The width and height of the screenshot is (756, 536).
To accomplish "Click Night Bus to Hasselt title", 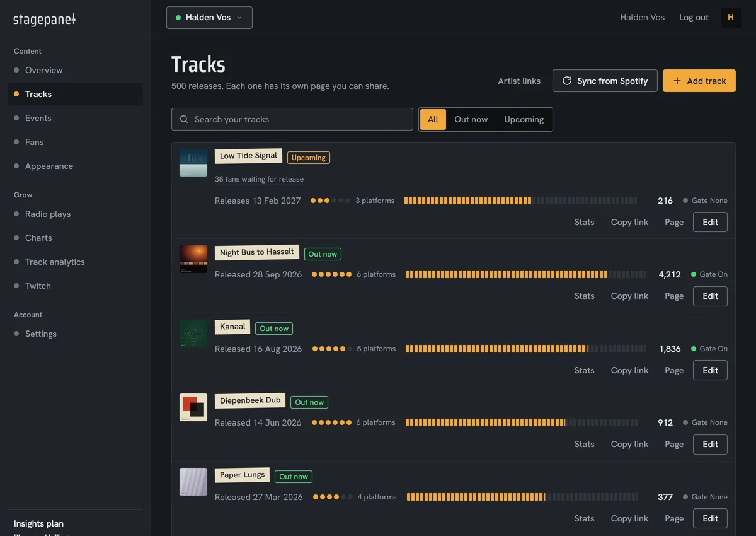I will tap(257, 252).
